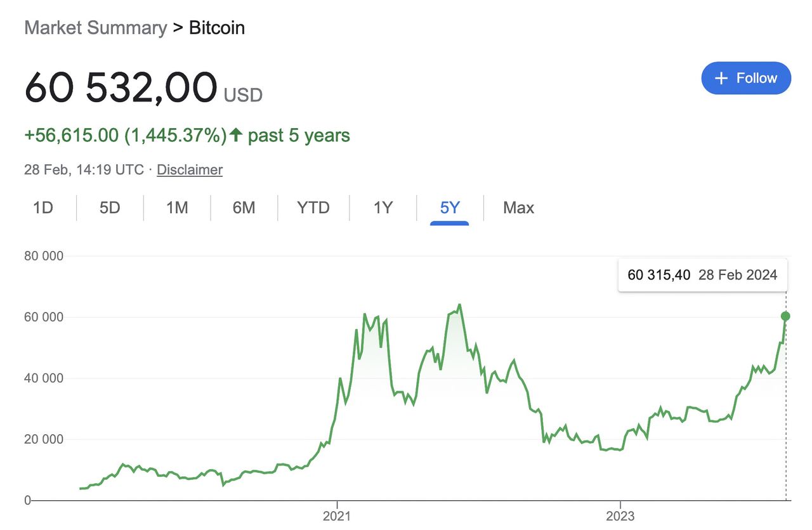Show the 1M chart range
Screen dimensions: 812x530
pyautogui.click(x=177, y=208)
